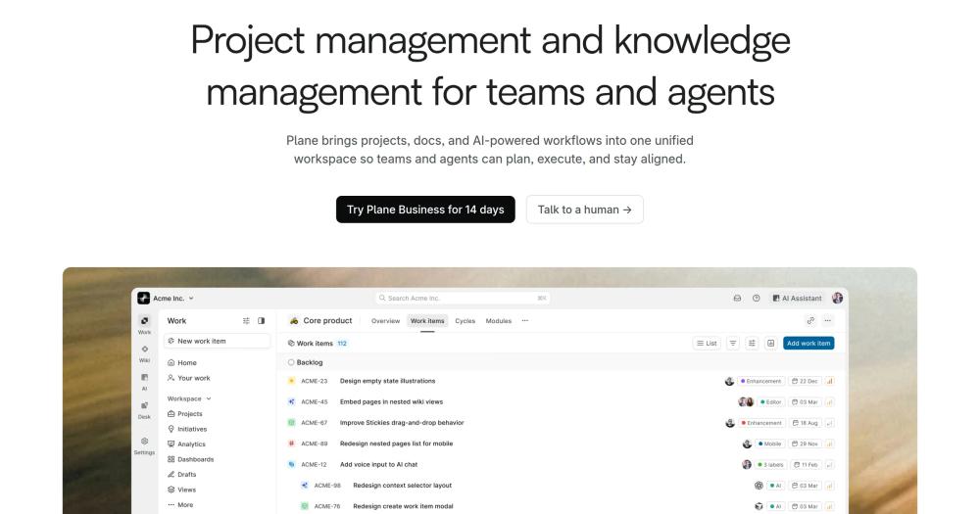Image resolution: width=980 pixels, height=514 pixels.
Task: Click the Editor label on ACME-45 row
Action: coord(770,402)
